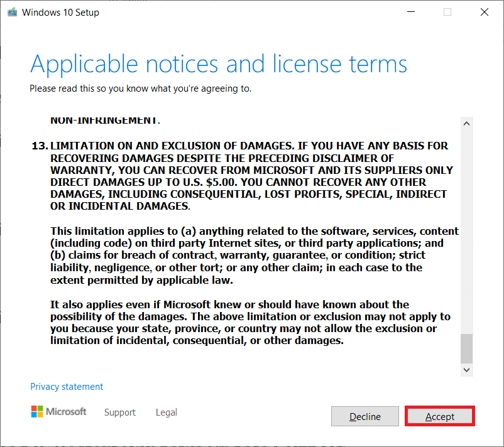The width and height of the screenshot is (504, 447).
Task: Close the Windows 10 Setup window
Action: (485, 12)
